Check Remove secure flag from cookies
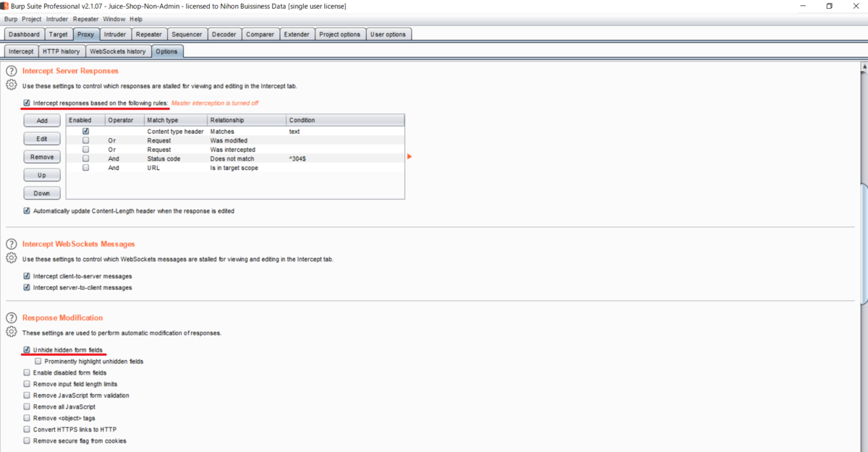The width and height of the screenshot is (868, 452). coord(27,440)
